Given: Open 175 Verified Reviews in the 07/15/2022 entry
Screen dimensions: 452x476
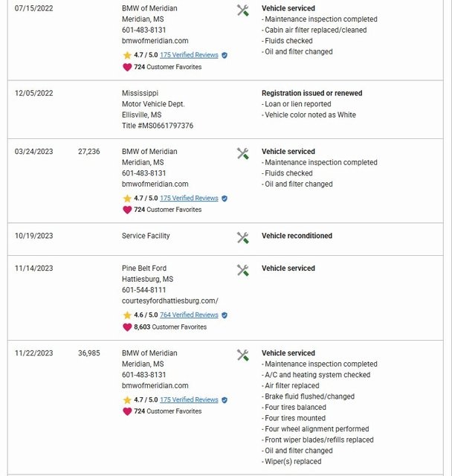Looking at the screenshot, I should pyautogui.click(x=189, y=55).
